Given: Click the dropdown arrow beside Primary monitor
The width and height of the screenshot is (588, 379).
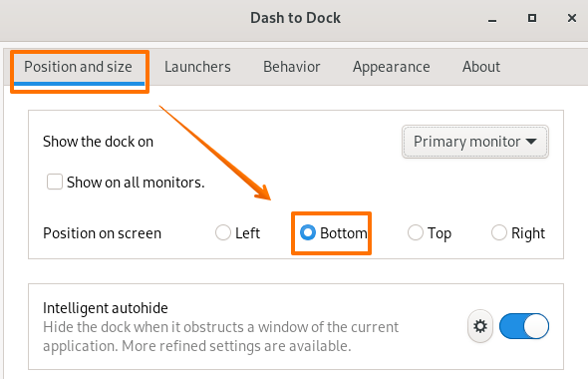Looking at the screenshot, I should tap(531, 142).
